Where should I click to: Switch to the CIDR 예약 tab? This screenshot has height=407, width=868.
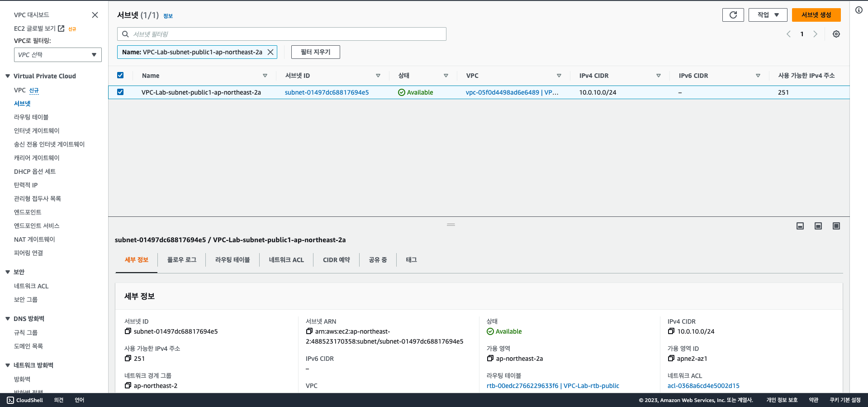coord(336,260)
